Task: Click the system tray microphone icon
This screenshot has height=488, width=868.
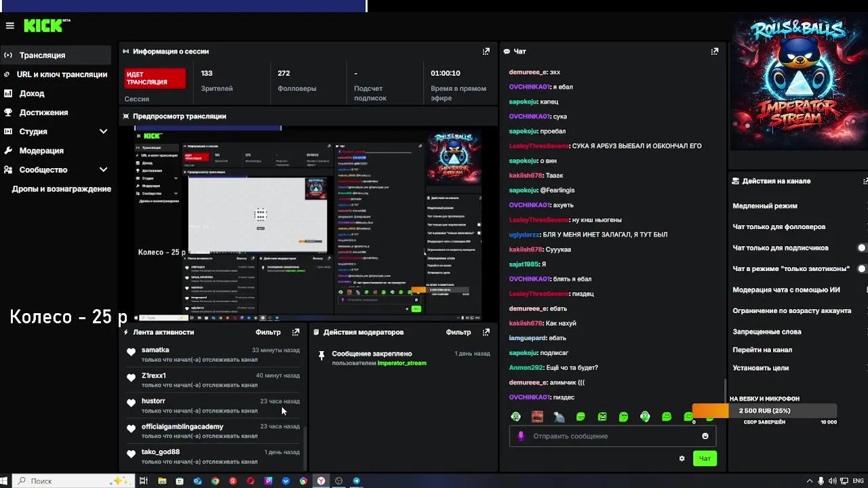Action: click(x=821, y=481)
